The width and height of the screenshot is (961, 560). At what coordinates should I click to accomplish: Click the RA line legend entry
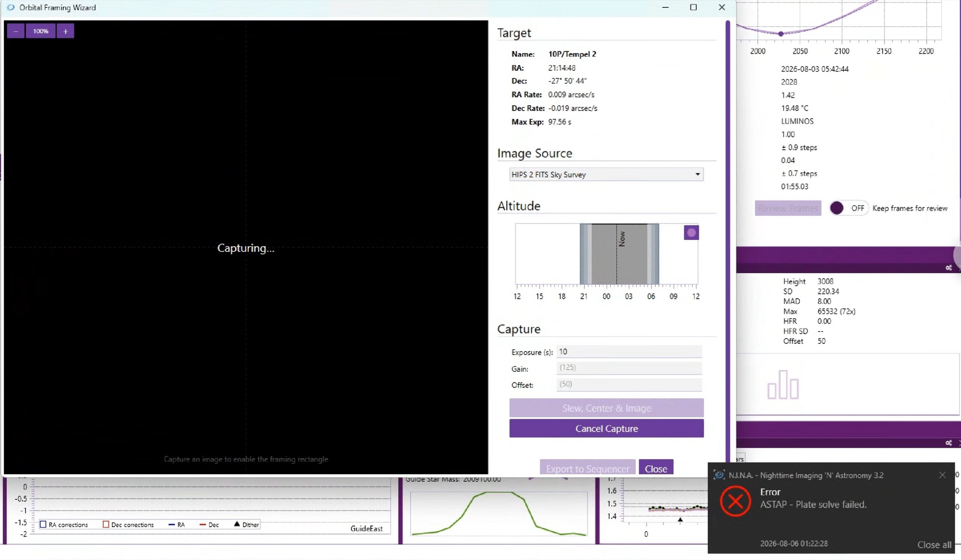pyautogui.click(x=176, y=525)
